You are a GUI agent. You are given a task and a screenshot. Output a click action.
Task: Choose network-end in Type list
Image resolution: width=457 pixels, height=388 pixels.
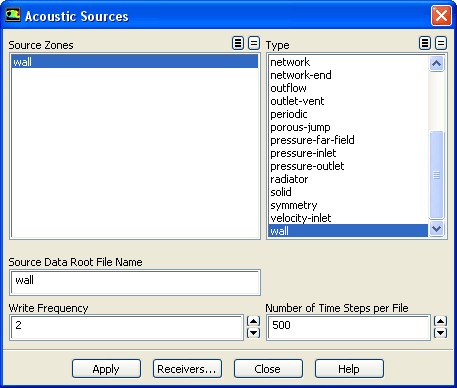pyautogui.click(x=348, y=75)
